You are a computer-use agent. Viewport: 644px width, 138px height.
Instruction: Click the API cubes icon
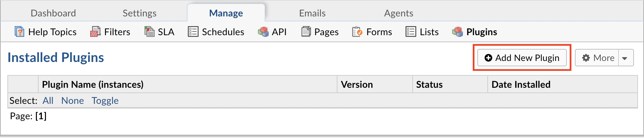point(263,31)
